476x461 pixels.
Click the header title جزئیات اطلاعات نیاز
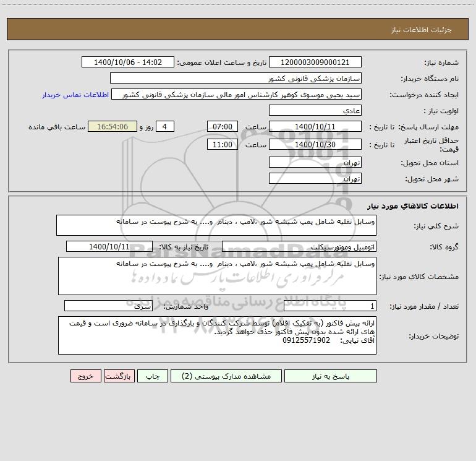point(422,30)
